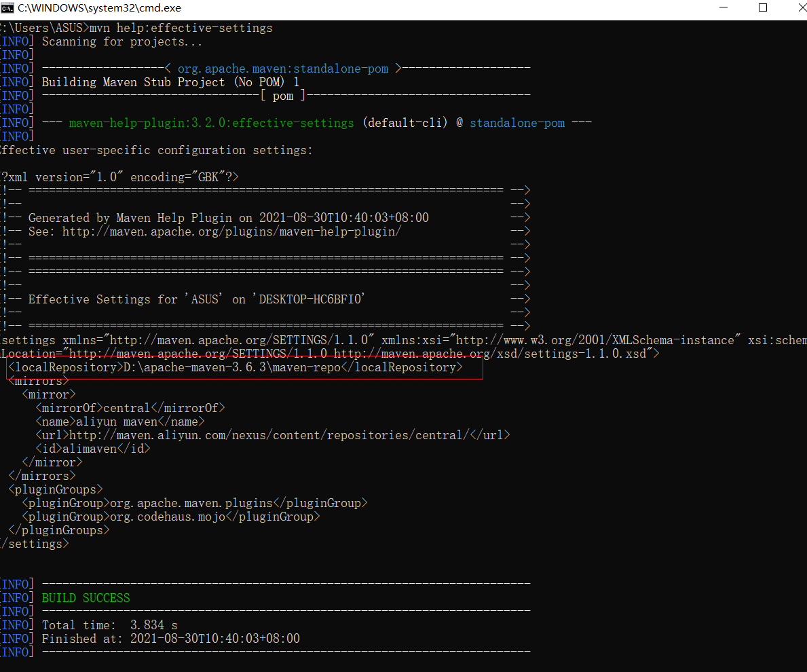Click the maven-help-plugin:3.2.0:effective-settings text
807x672 pixels.
(x=212, y=123)
